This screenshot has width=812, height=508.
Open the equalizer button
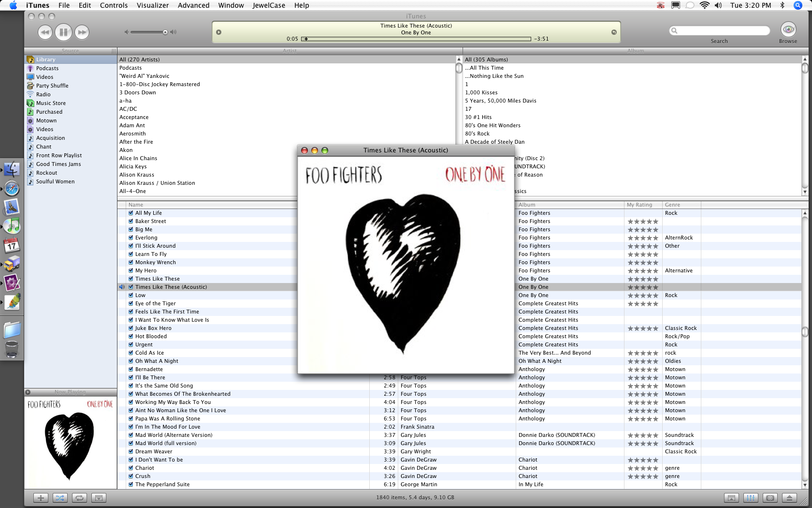(751, 498)
